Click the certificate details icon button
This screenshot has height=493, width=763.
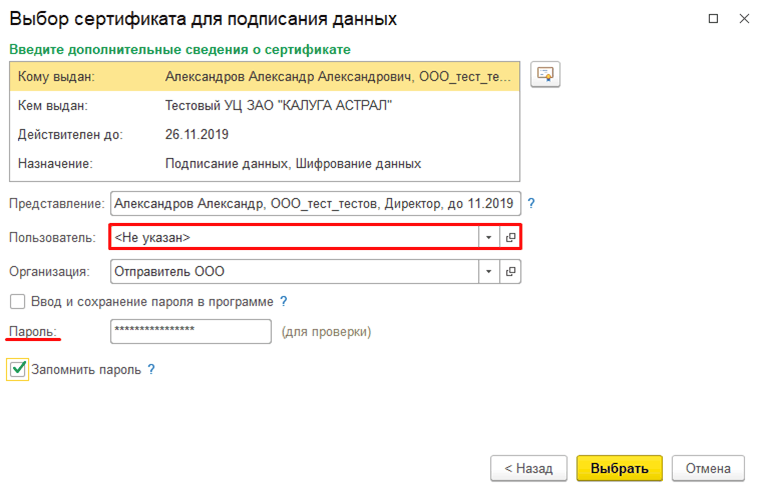(545, 76)
